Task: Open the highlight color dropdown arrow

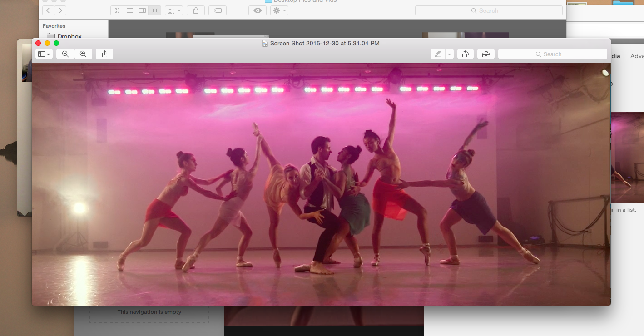Action: click(x=450, y=54)
